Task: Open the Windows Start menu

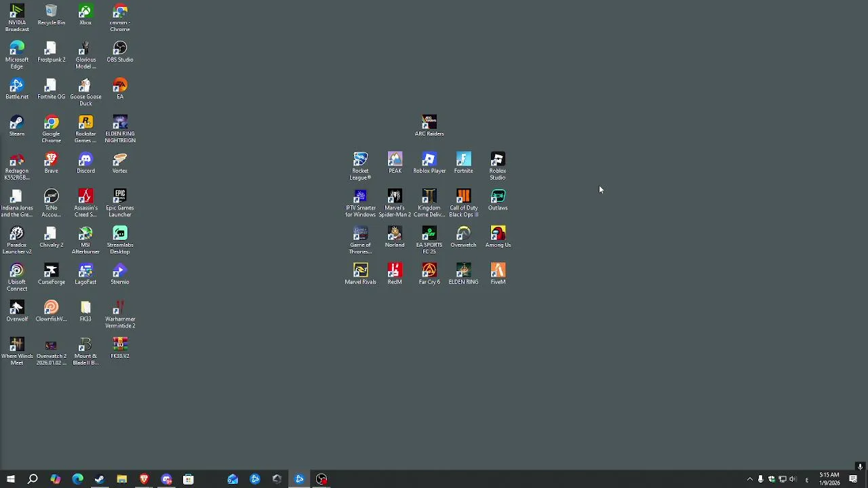Action: pos(10,479)
